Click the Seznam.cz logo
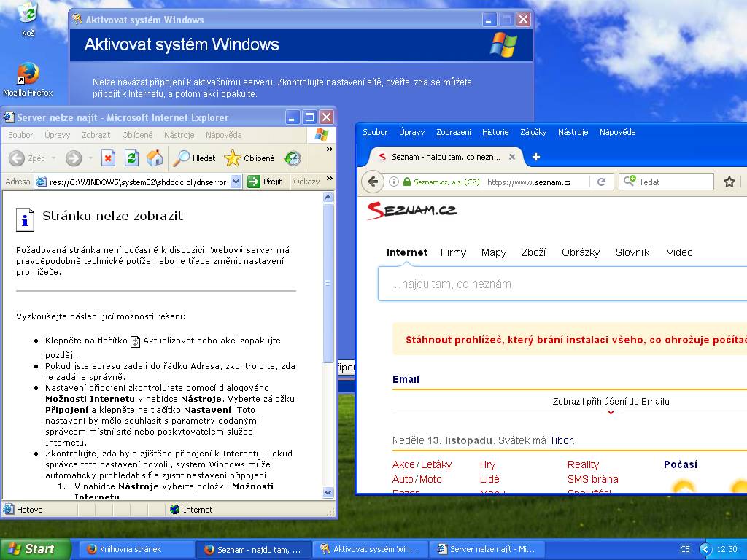Image resolution: width=747 pixels, height=560 pixels. [412, 210]
